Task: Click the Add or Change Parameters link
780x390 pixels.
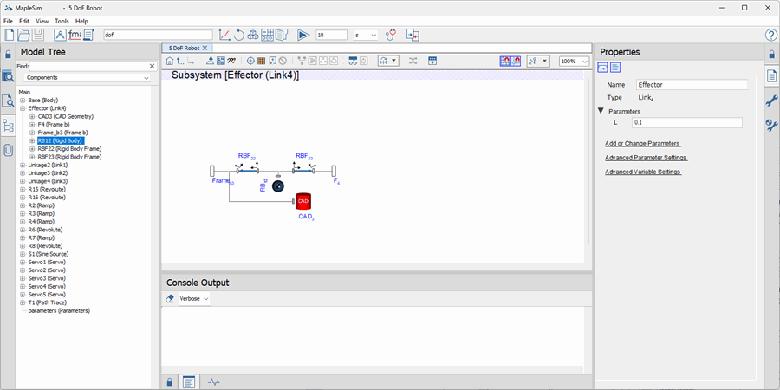Action: click(x=642, y=143)
